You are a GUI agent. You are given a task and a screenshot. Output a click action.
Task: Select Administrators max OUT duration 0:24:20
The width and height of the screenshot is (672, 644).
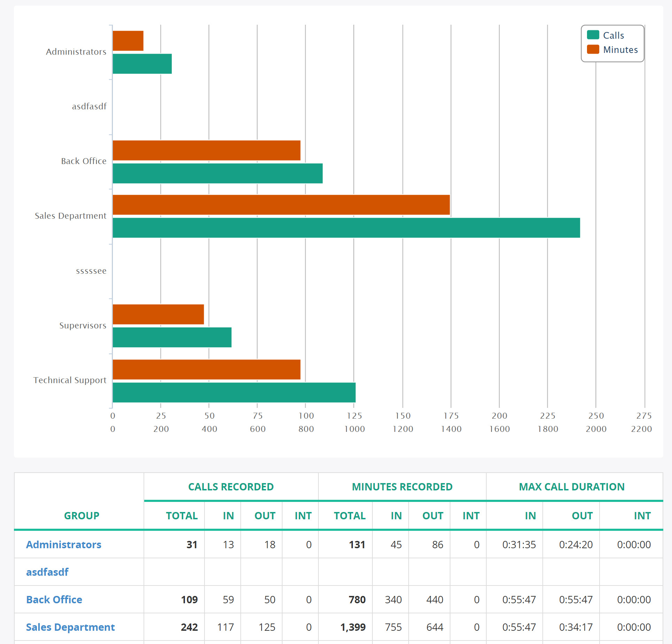coord(576,544)
